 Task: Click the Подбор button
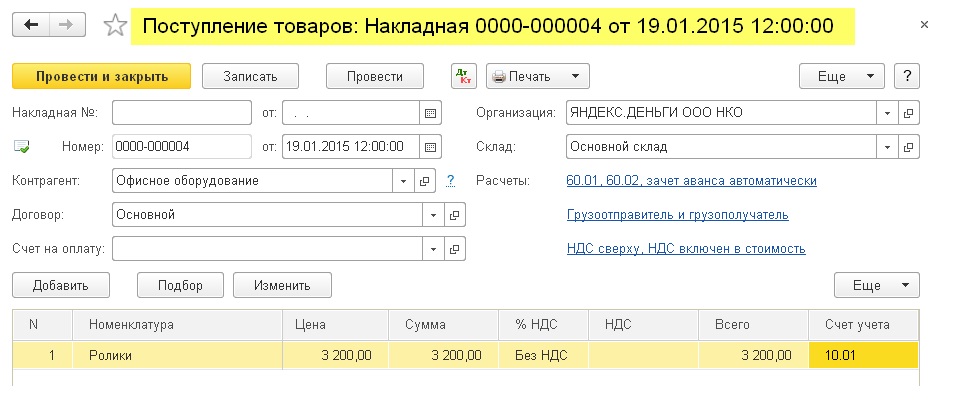[180, 285]
